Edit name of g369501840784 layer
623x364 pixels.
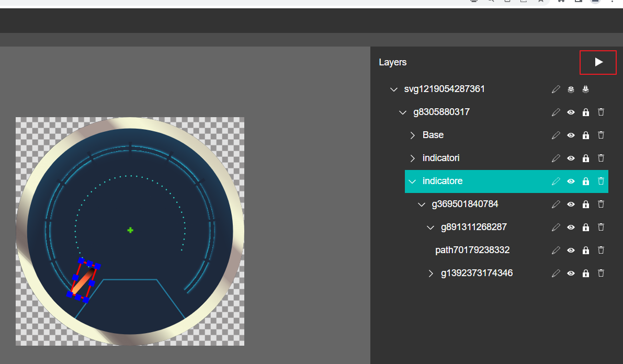pyautogui.click(x=556, y=204)
